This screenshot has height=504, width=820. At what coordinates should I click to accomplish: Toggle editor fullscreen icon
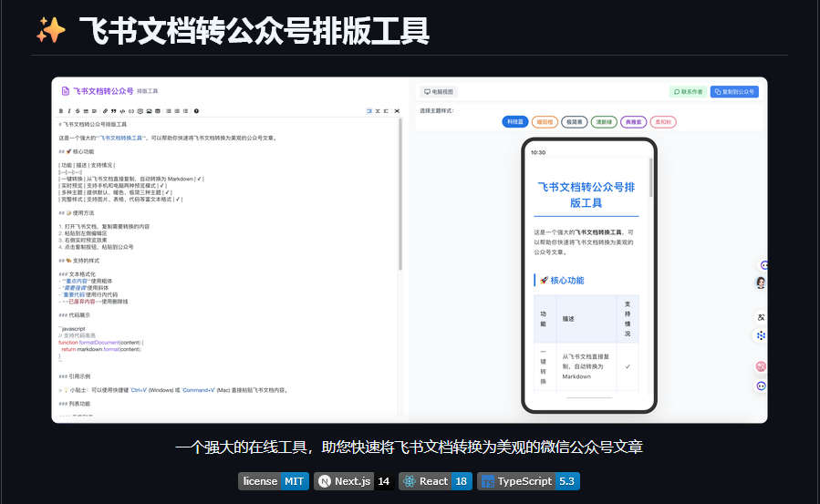pyautogui.click(x=397, y=111)
